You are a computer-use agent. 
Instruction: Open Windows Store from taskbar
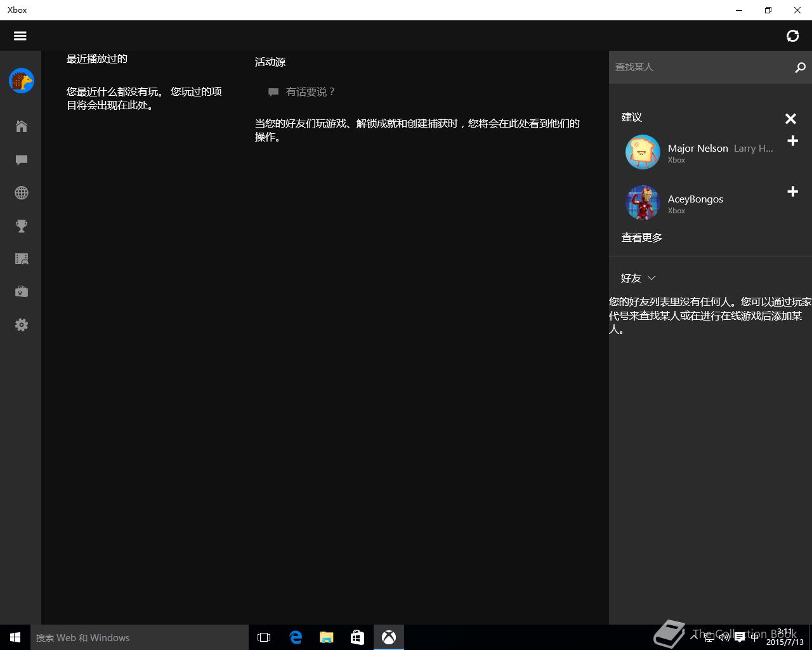358,637
